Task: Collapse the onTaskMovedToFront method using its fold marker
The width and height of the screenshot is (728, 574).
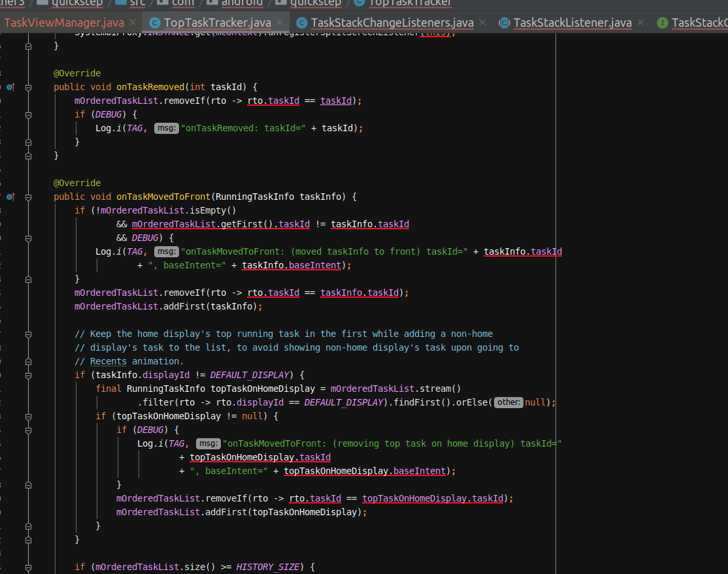Action: (28, 197)
